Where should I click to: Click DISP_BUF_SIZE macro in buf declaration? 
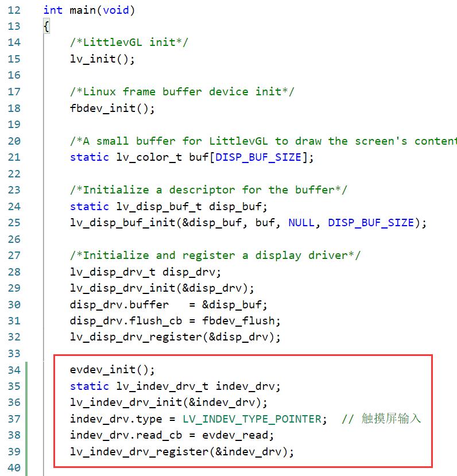(258, 157)
